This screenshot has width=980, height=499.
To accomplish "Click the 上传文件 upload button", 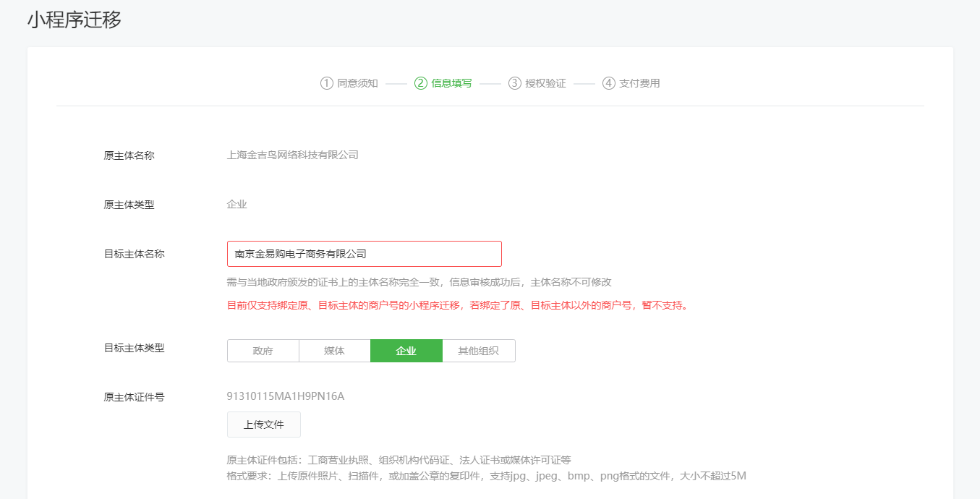I will click(x=264, y=425).
